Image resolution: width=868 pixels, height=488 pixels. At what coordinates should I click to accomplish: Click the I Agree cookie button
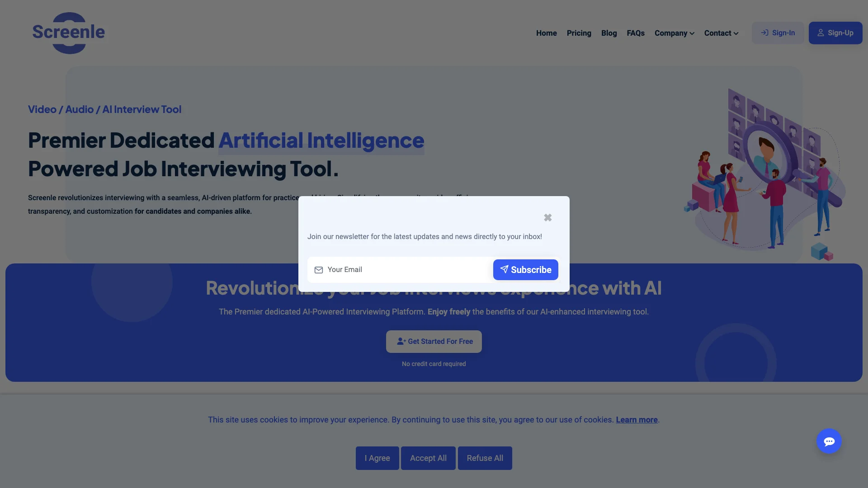(x=377, y=458)
